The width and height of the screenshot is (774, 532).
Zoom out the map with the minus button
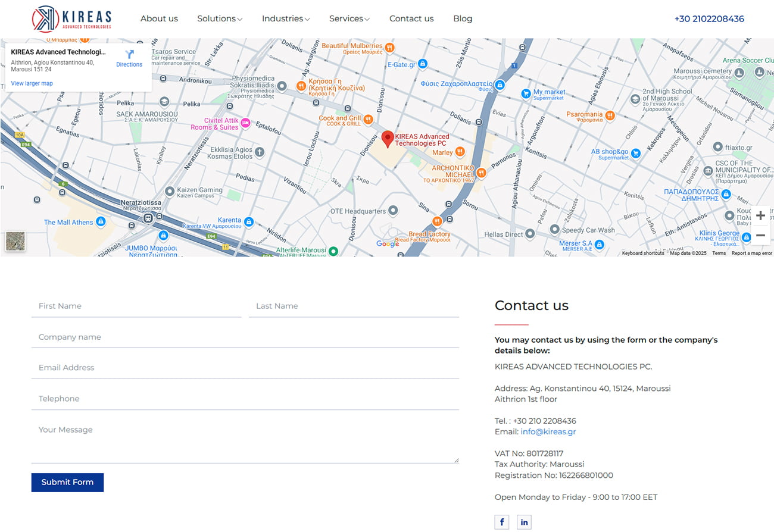tap(760, 236)
